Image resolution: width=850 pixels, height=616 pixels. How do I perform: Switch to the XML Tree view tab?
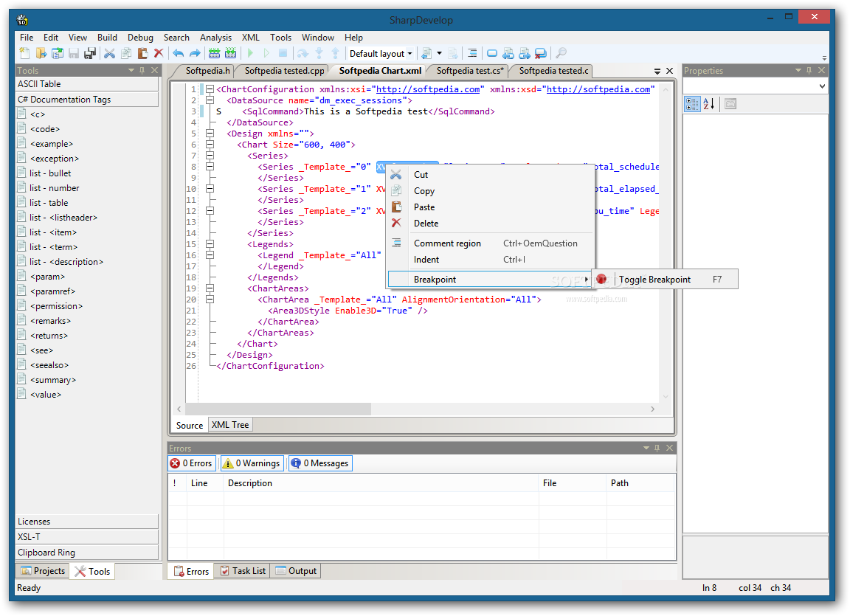click(230, 425)
